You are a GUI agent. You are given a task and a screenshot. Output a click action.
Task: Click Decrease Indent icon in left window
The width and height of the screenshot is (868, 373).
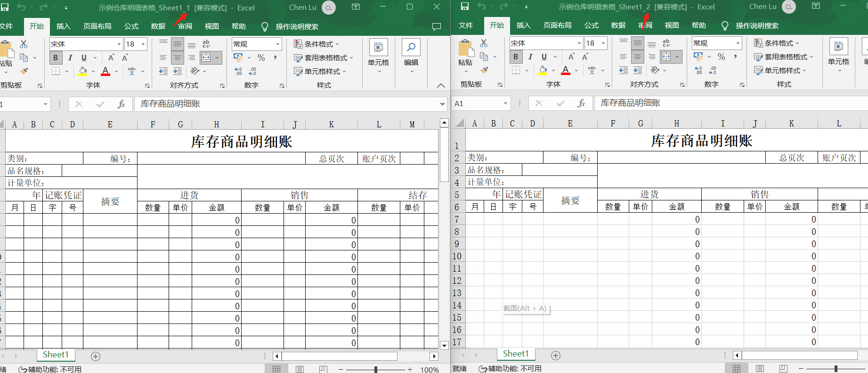[163, 71]
